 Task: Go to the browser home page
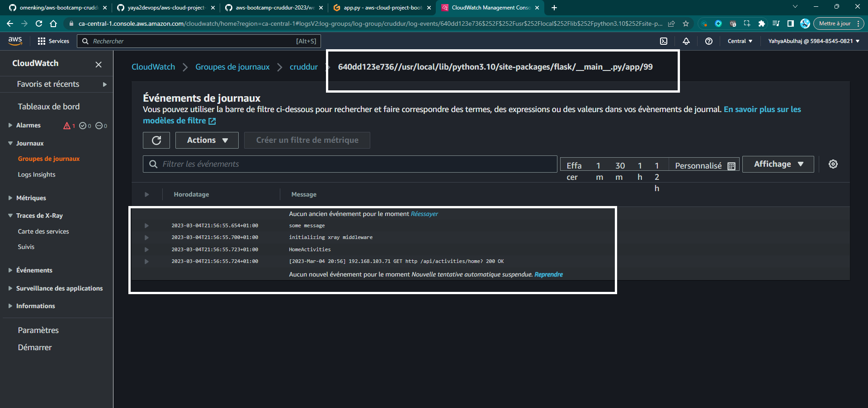pyautogui.click(x=53, y=23)
